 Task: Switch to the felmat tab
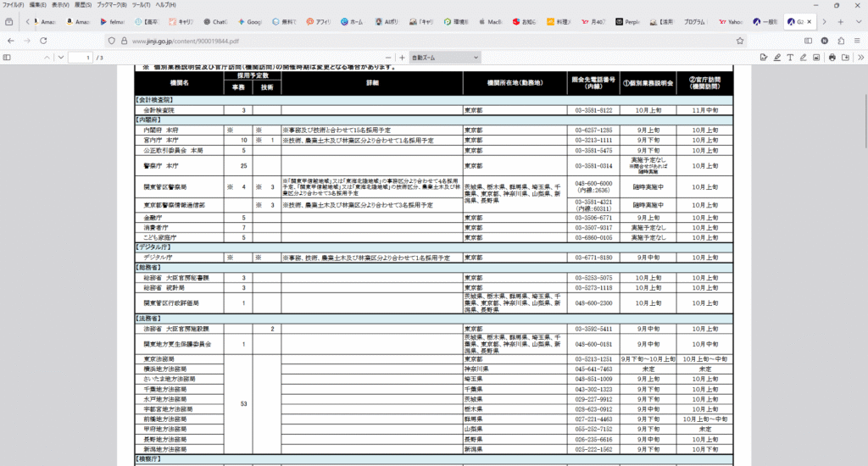pyautogui.click(x=113, y=22)
